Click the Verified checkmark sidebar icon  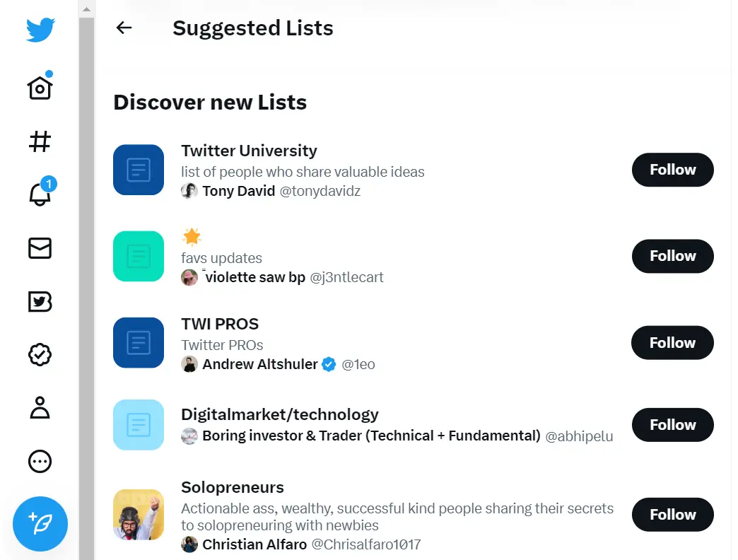click(40, 355)
